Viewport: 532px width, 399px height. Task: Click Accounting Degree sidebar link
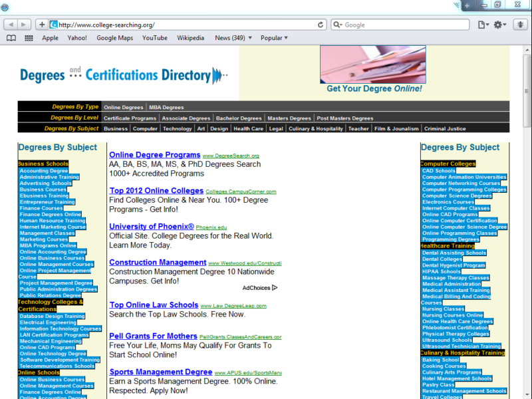tap(44, 171)
